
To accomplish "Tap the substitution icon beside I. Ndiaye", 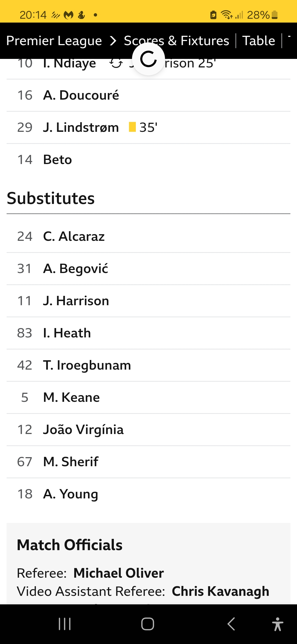I will [116, 64].
